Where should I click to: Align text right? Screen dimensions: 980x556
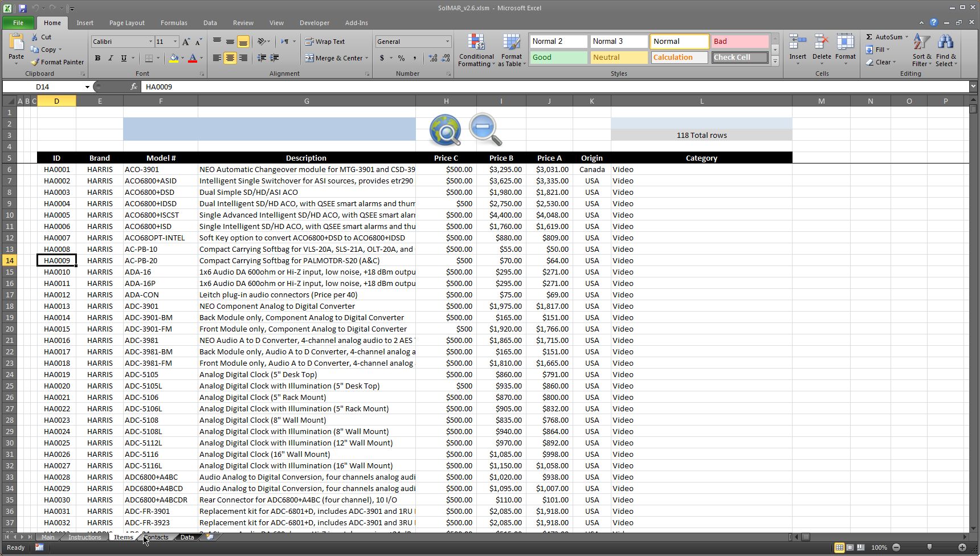point(243,58)
